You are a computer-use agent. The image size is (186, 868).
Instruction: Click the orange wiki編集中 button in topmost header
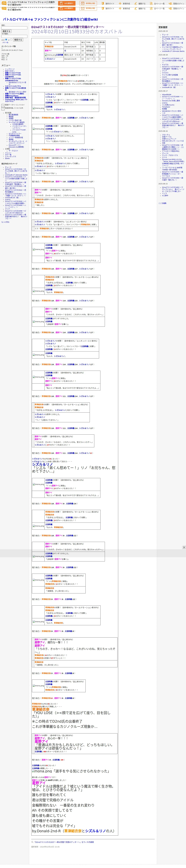[x=67, y=3]
